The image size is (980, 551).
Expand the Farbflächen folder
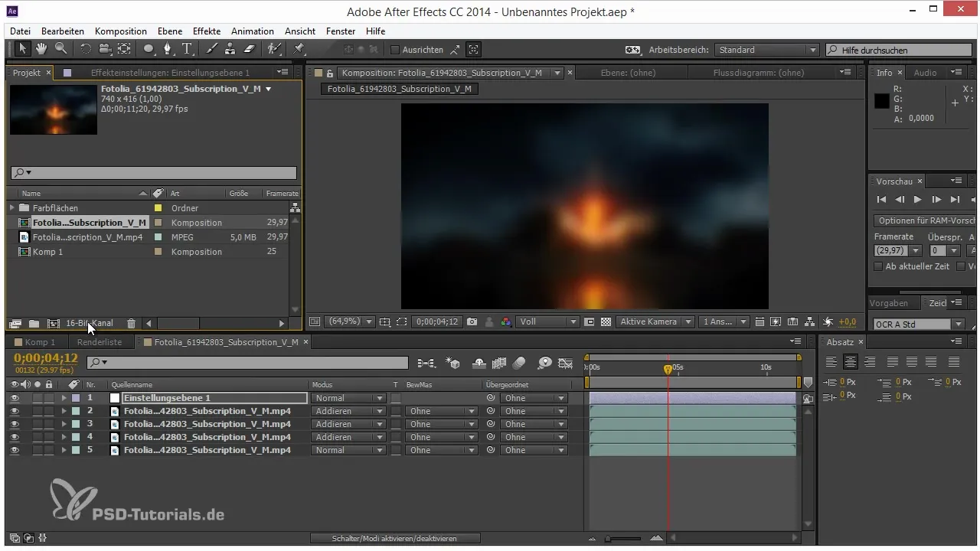pos(12,208)
